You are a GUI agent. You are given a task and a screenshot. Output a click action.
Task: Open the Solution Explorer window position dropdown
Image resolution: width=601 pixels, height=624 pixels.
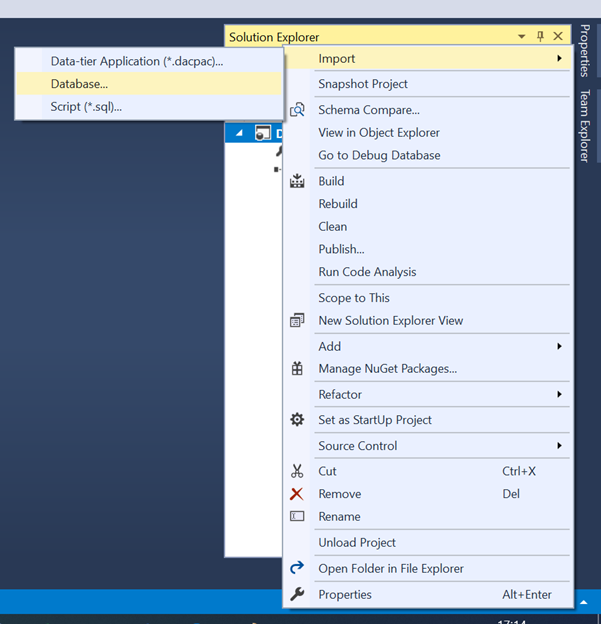522,36
